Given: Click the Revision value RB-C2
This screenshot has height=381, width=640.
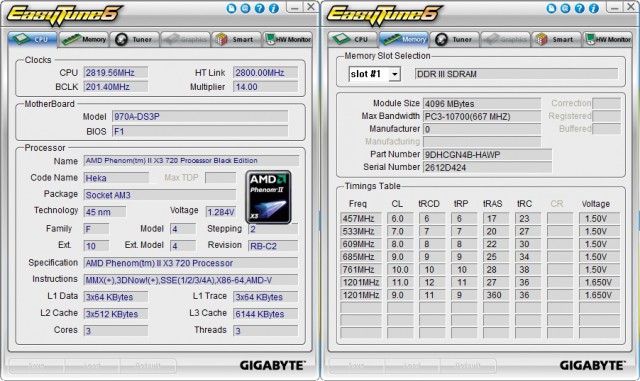Looking at the screenshot, I should [273, 246].
